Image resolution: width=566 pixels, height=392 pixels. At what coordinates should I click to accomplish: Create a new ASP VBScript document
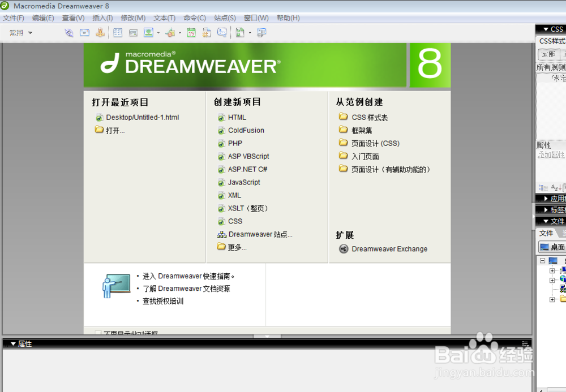click(248, 156)
